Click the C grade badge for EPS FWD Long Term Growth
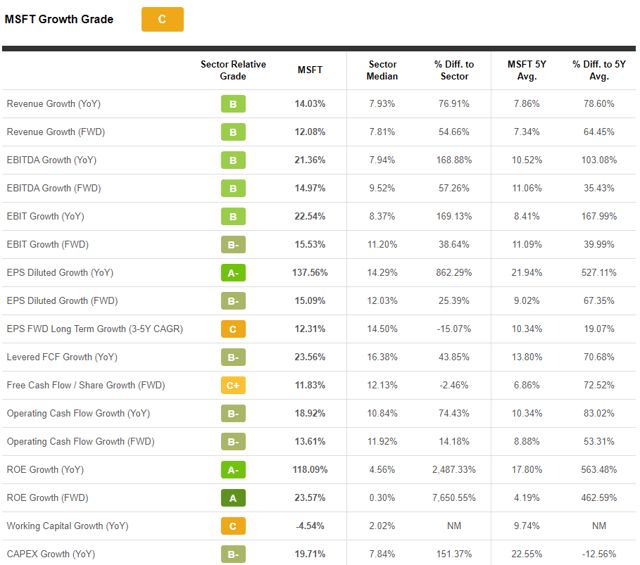Image resolution: width=640 pixels, height=565 pixels. [x=233, y=328]
